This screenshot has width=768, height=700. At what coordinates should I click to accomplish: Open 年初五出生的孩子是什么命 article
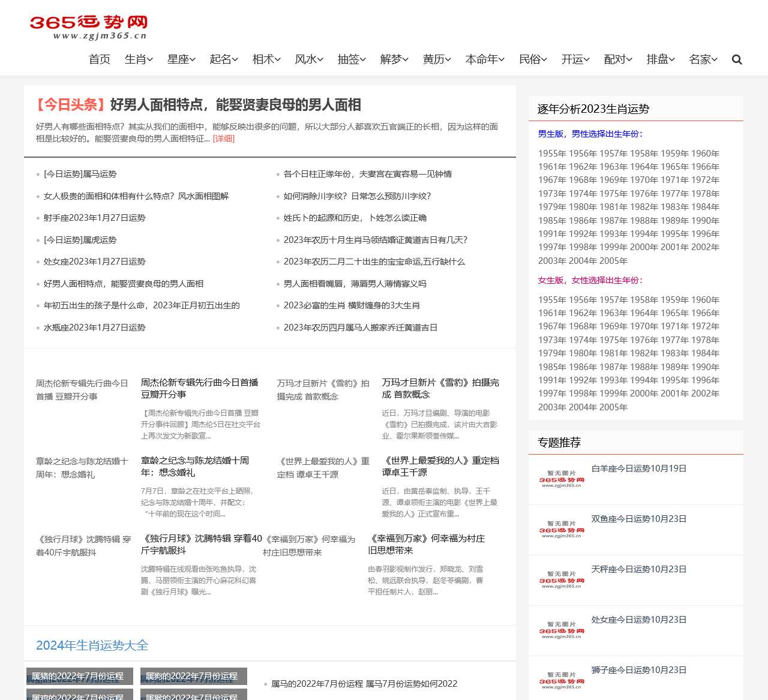pos(142,305)
